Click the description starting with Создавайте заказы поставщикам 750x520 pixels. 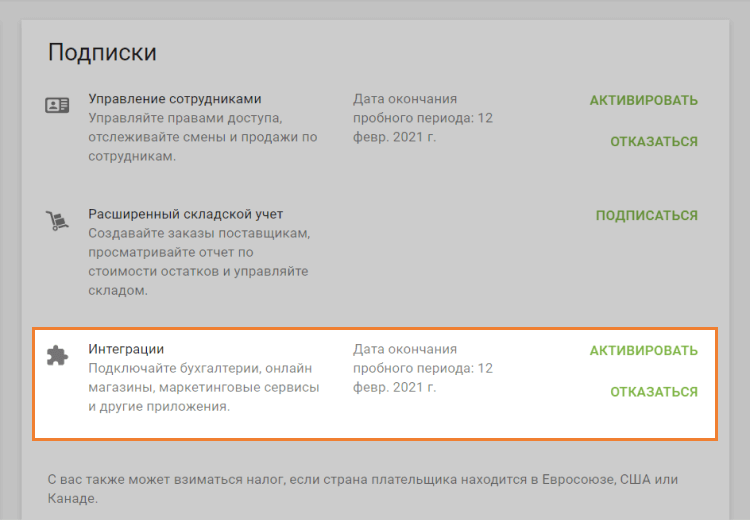199,262
